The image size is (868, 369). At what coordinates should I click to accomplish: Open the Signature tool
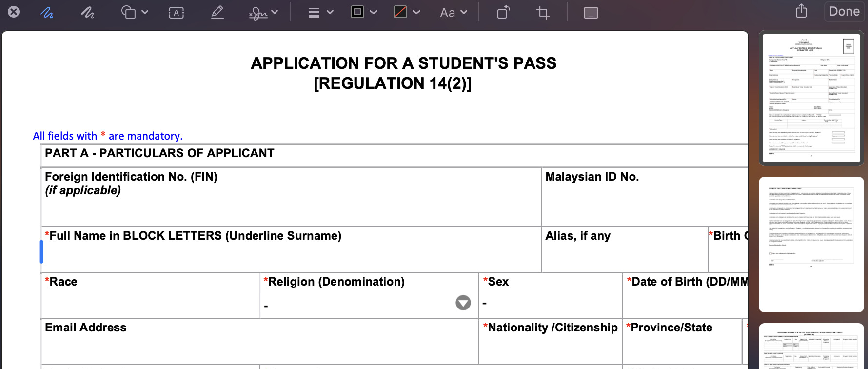pos(258,13)
